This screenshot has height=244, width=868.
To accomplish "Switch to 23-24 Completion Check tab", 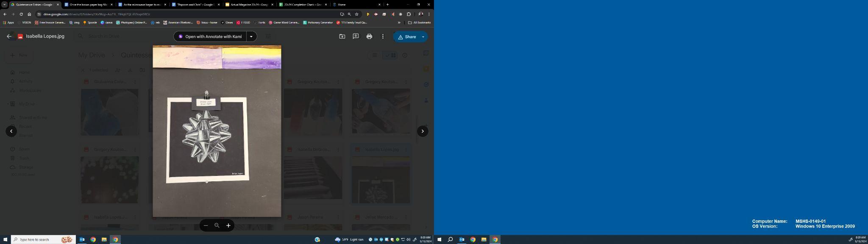I will click(303, 5).
